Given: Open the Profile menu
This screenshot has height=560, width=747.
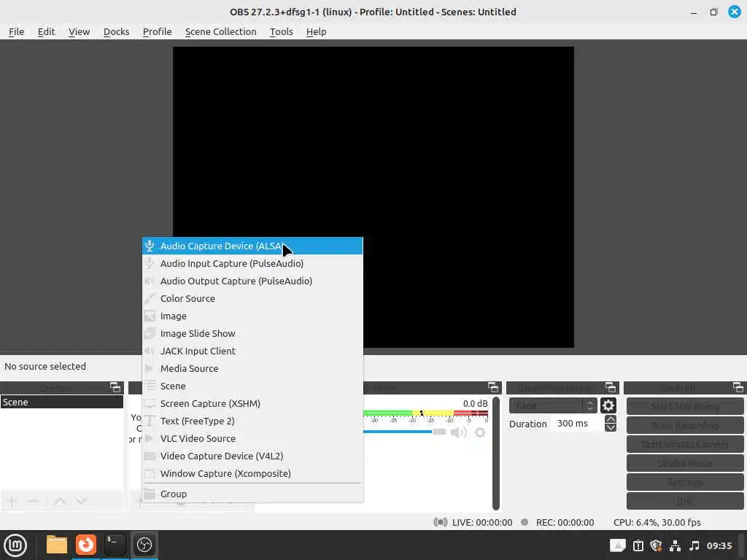Looking at the screenshot, I should [x=158, y=31].
